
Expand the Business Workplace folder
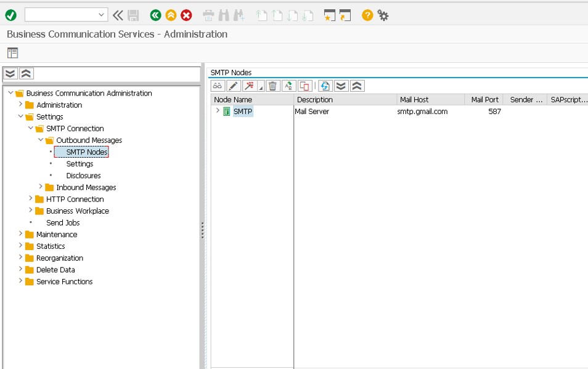pyautogui.click(x=31, y=210)
